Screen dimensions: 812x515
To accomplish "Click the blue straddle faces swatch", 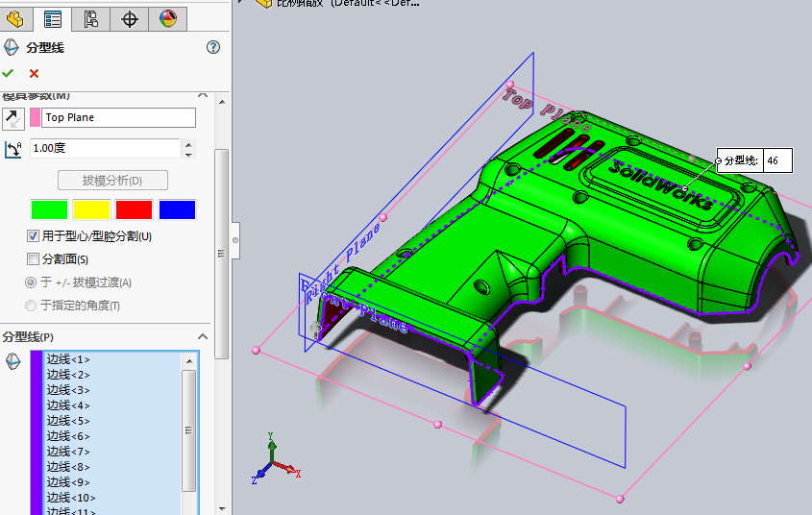I will coord(177,210).
